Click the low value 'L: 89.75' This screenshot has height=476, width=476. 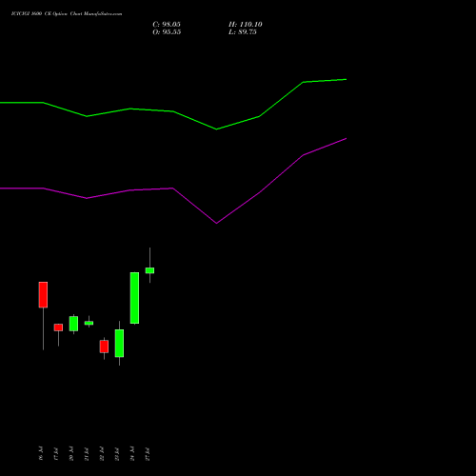click(x=243, y=32)
